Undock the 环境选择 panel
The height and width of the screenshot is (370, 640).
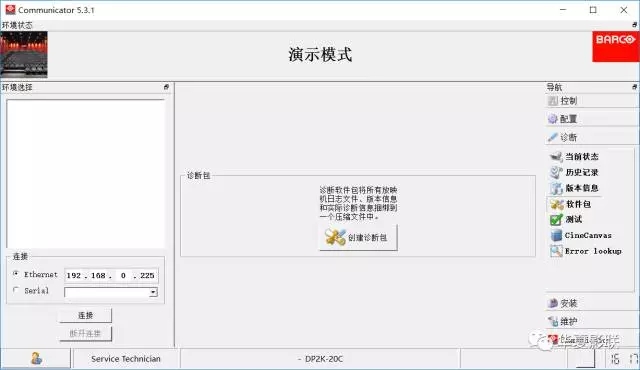click(x=166, y=87)
